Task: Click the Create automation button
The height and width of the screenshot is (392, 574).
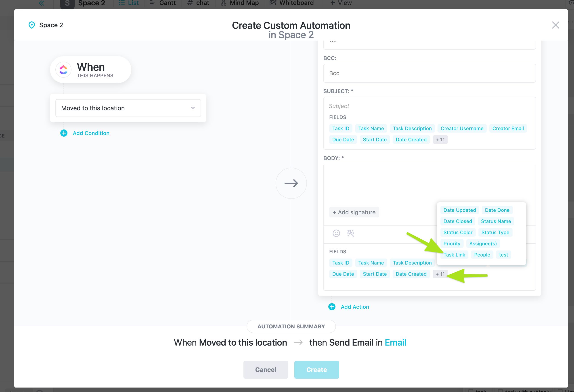Action: pos(316,369)
